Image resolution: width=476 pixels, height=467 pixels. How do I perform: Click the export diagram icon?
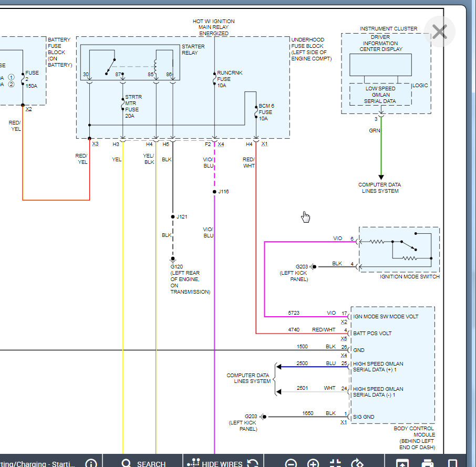402,463
